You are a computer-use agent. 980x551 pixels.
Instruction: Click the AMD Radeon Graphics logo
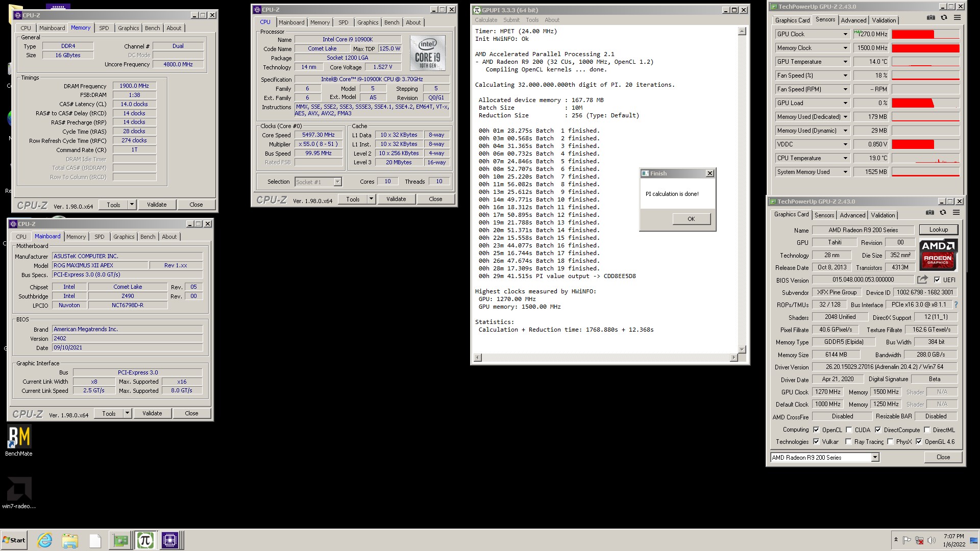(938, 254)
